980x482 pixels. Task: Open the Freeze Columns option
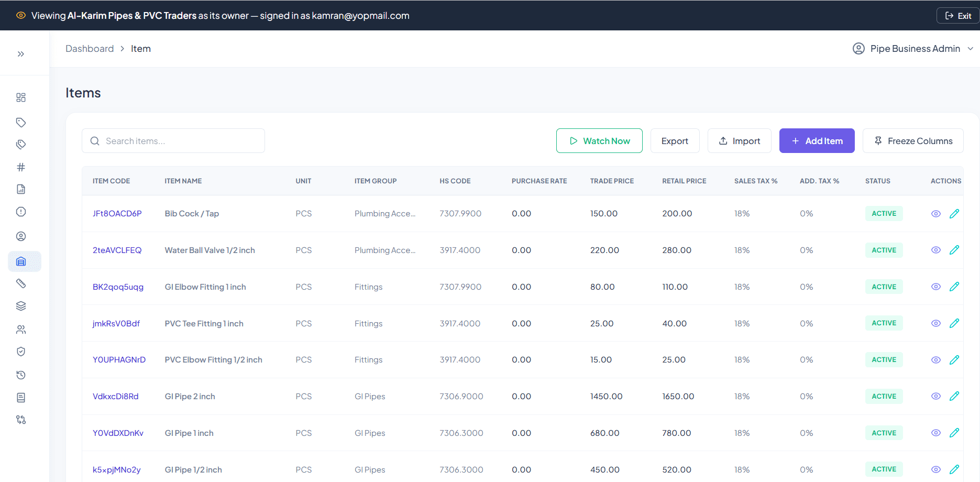click(x=913, y=141)
